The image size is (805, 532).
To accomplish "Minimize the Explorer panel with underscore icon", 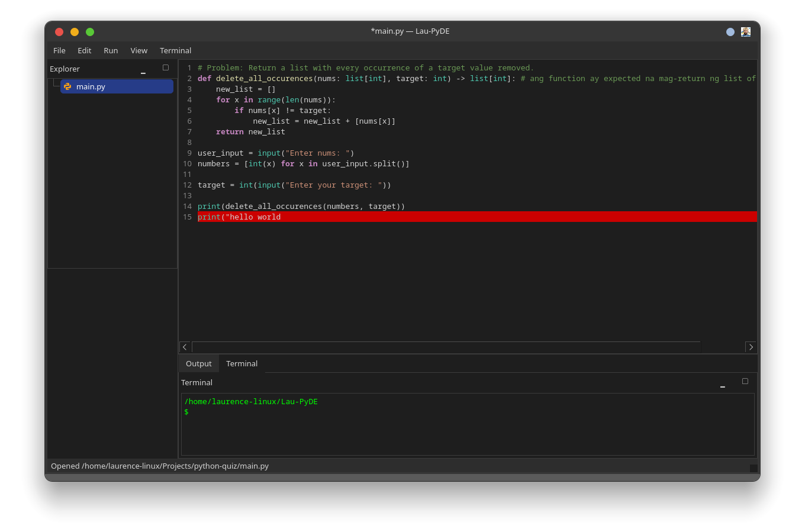I will 143,73.
